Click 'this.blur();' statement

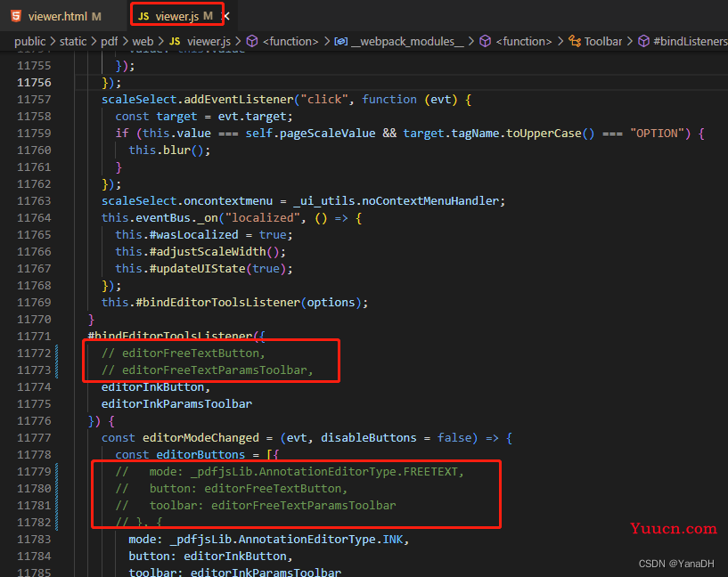pyautogui.click(x=169, y=150)
